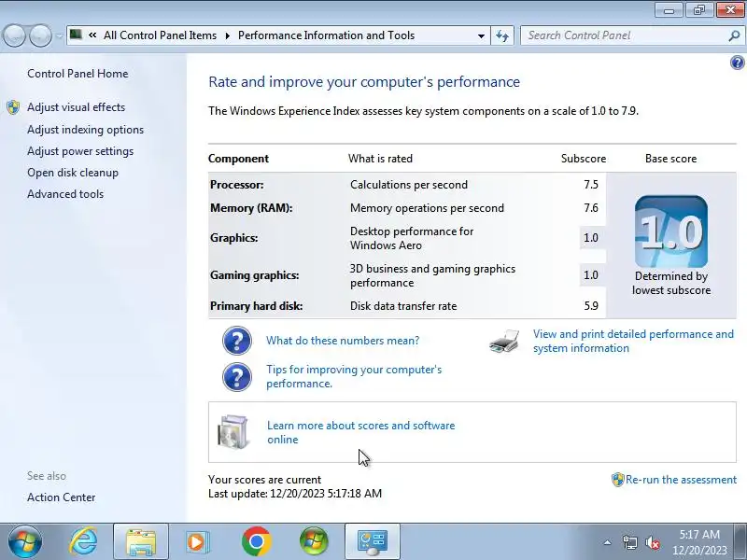Open Tips for improving your computer's performance

pyautogui.click(x=354, y=377)
